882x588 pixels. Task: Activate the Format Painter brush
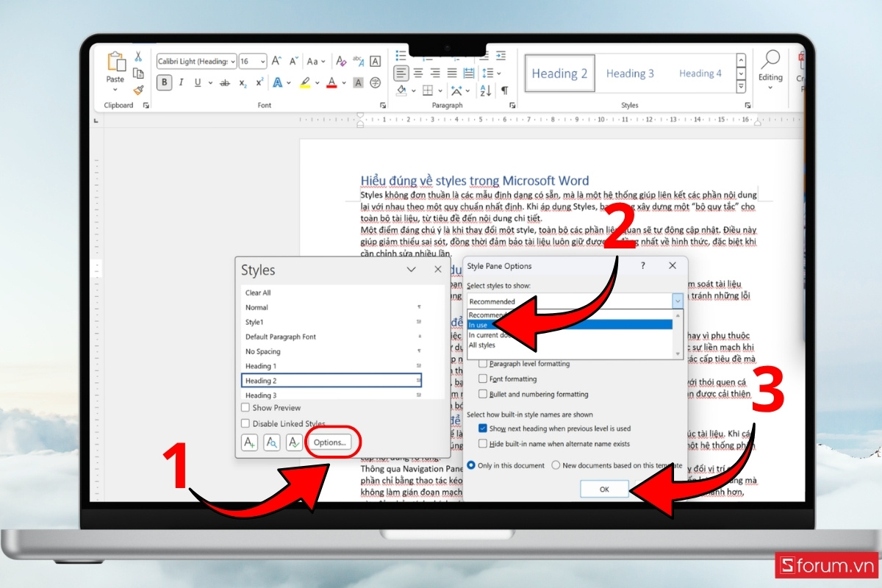coord(138,90)
